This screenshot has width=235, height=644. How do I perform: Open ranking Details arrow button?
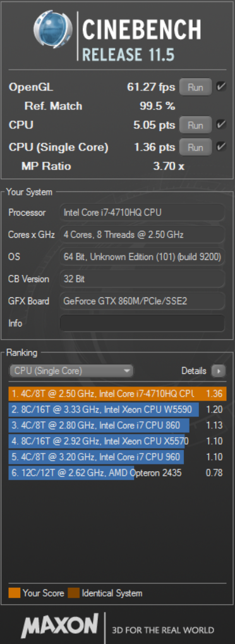click(218, 371)
